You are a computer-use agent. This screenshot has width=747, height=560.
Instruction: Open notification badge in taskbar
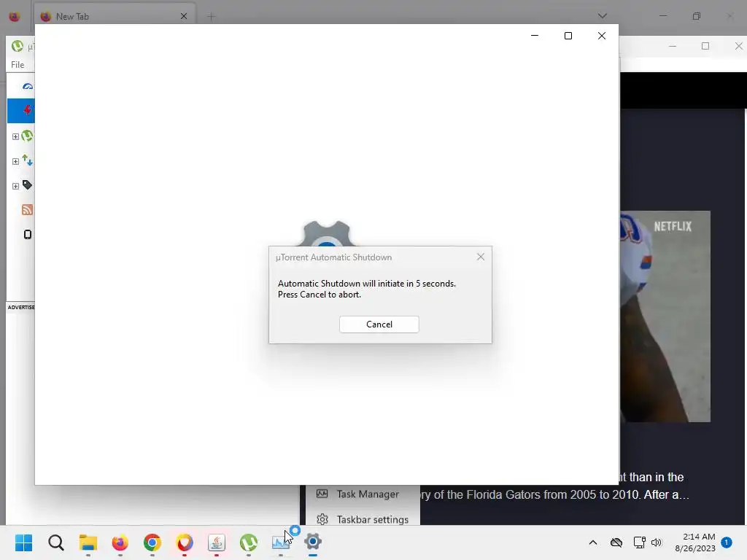tap(727, 542)
